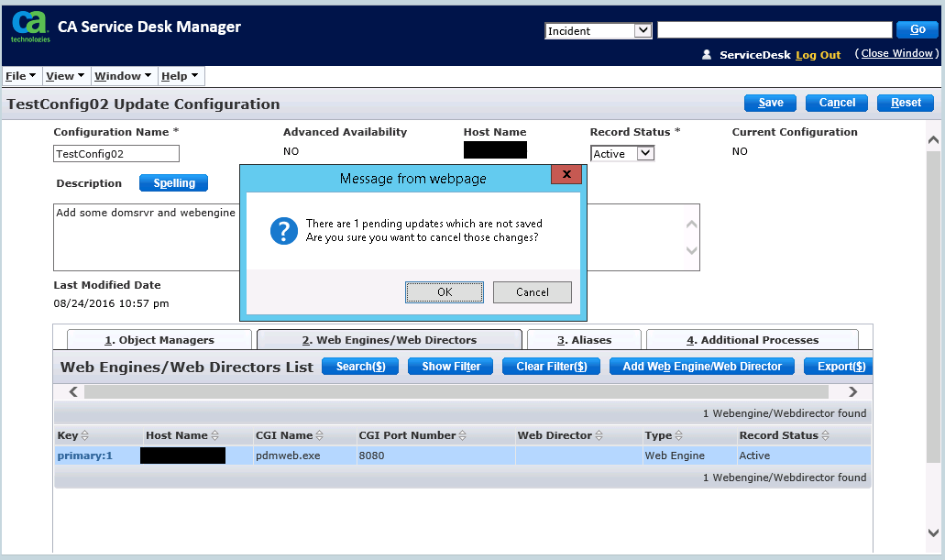Viewport: 945px width, 560px height.
Task: Click the question mark dialog icon
Action: [283, 231]
